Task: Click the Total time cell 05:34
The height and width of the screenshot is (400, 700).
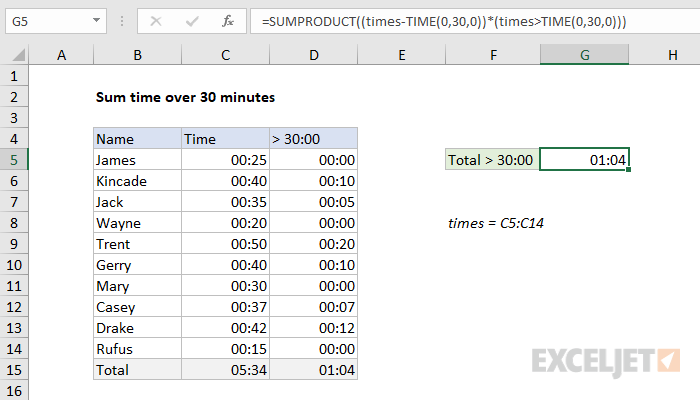Action: click(225, 370)
